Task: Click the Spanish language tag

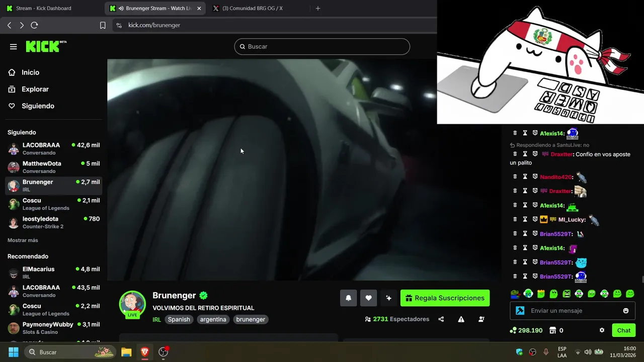Action: pyautogui.click(x=179, y=319)
